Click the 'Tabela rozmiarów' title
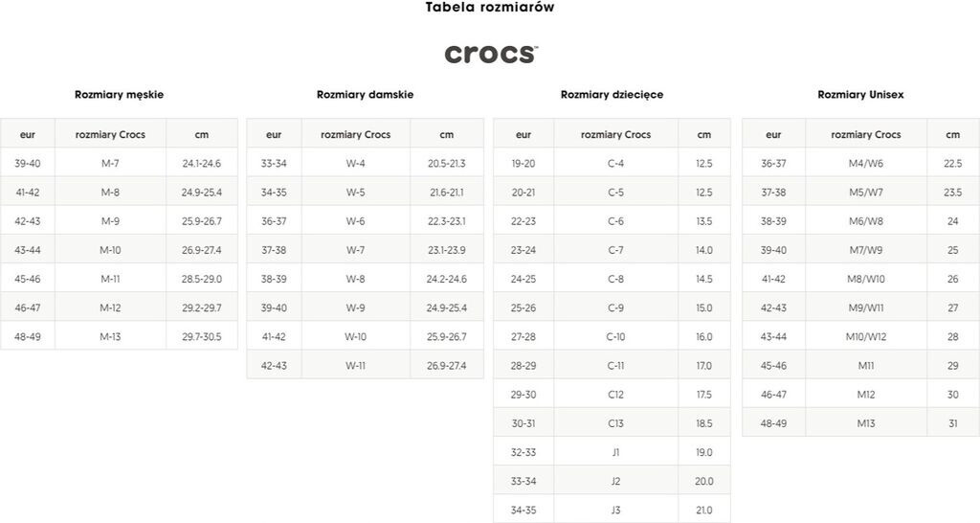 pos(490,8)
